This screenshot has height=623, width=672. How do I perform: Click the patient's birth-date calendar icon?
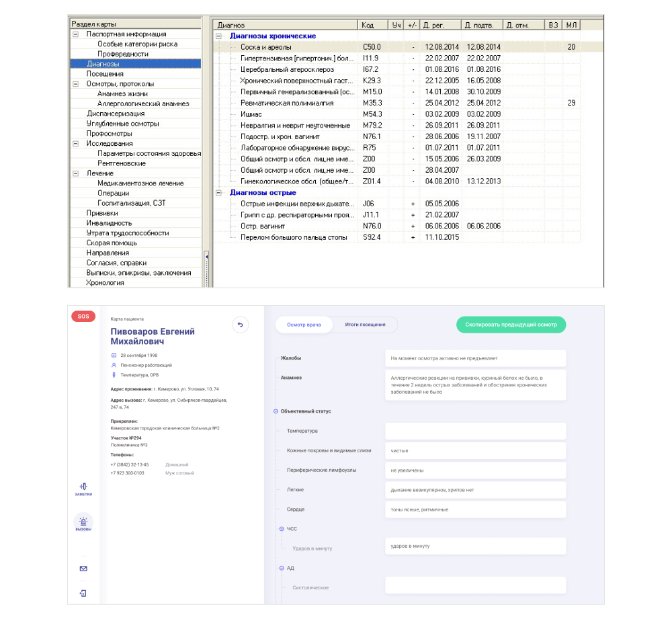point(114,356)
